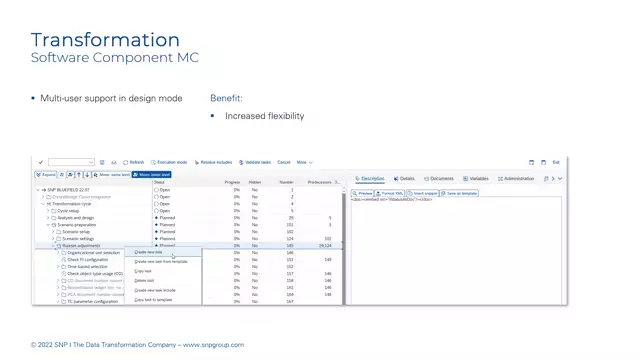This screenshot has width=640, height=360.
Task: Click the right chevron to show more tabs
Action: (553, 179)
